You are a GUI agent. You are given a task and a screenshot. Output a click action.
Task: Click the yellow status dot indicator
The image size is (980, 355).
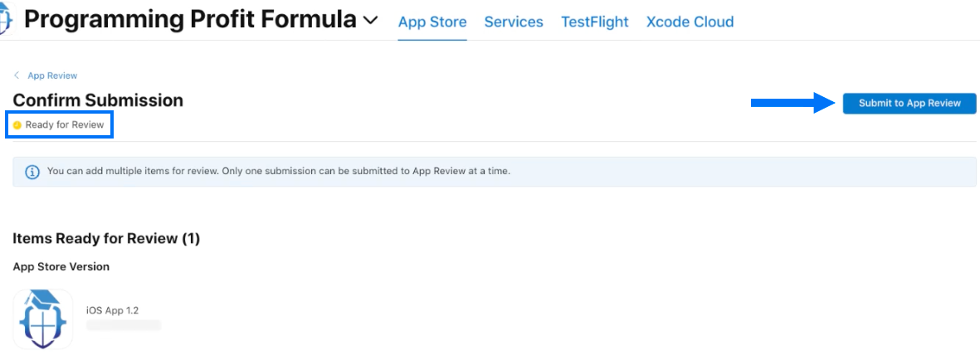pos(17,125)
